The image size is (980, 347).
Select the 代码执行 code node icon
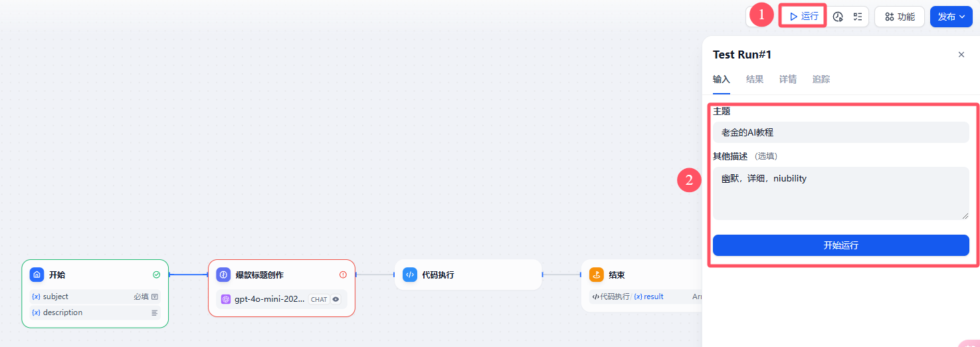(x=410, y=275)
